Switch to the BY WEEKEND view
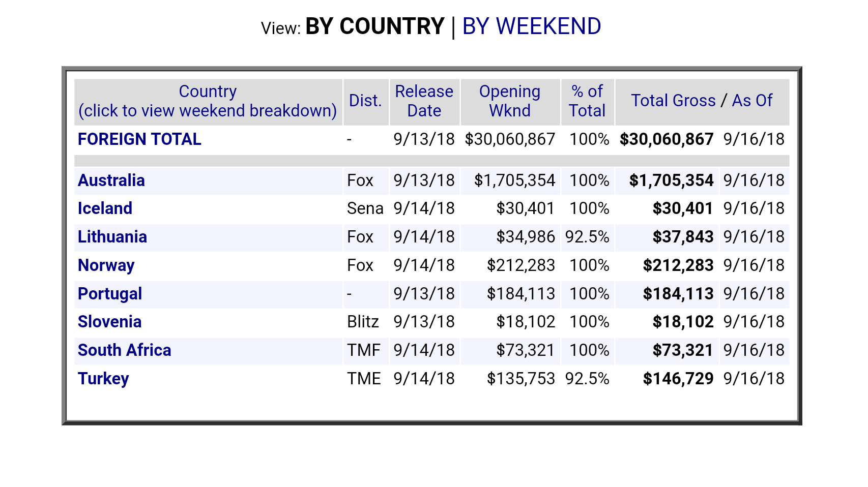 tap(531, 26)
